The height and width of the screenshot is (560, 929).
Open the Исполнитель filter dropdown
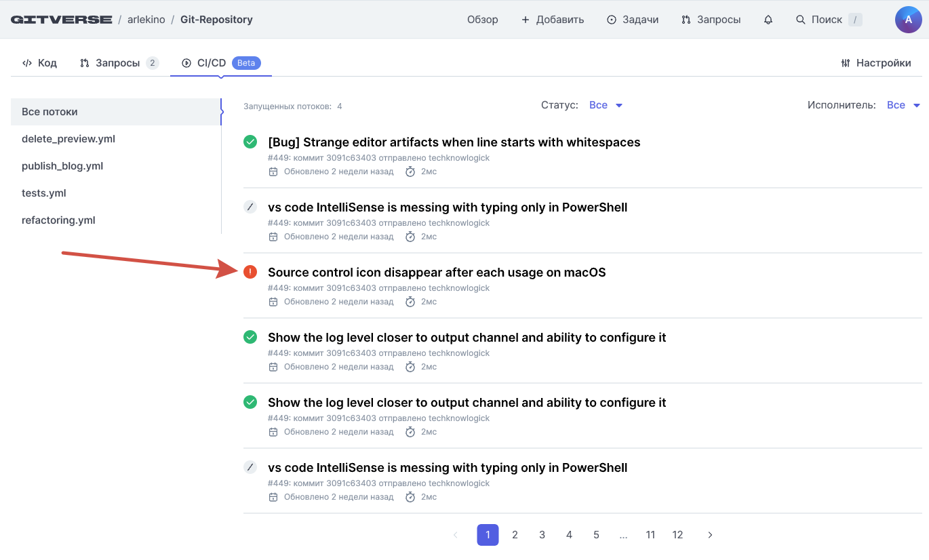pyautogui.click(x=903, y=105)
